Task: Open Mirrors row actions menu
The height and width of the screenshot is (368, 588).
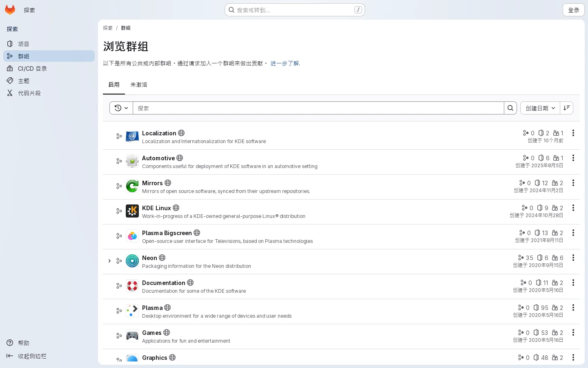Action: (573, 183)
